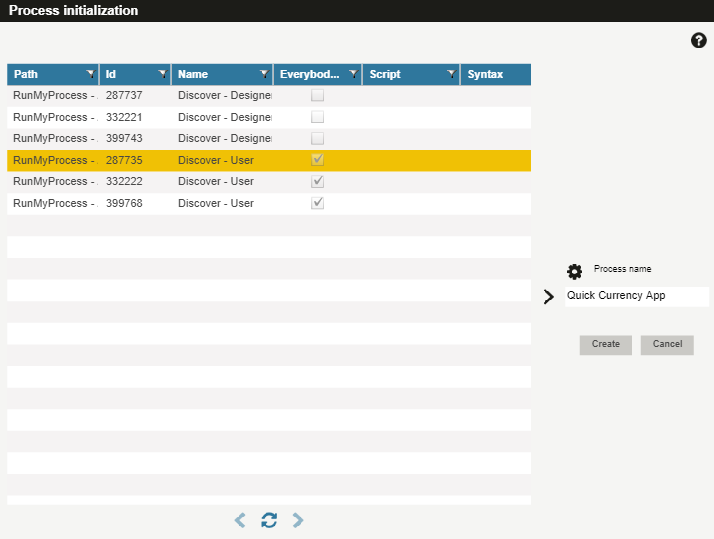Click the Create button
The image size is (714, 539).
click(x=605, y=344)
